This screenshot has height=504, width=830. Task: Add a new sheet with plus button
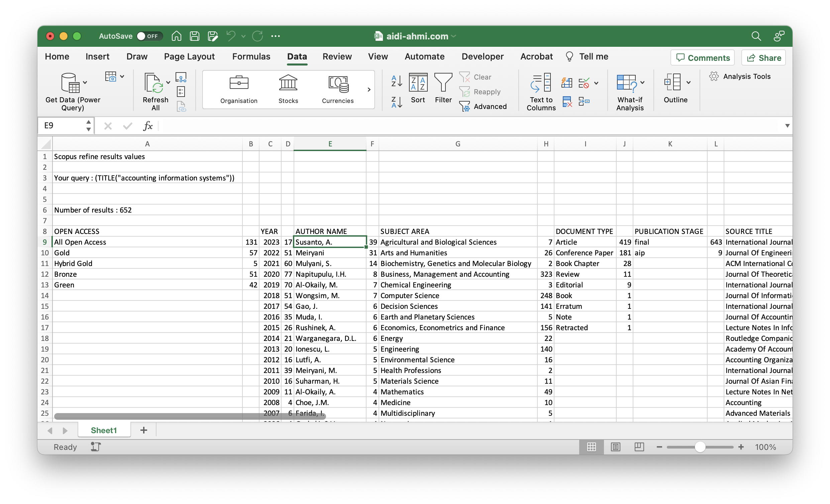coord(144,430)
